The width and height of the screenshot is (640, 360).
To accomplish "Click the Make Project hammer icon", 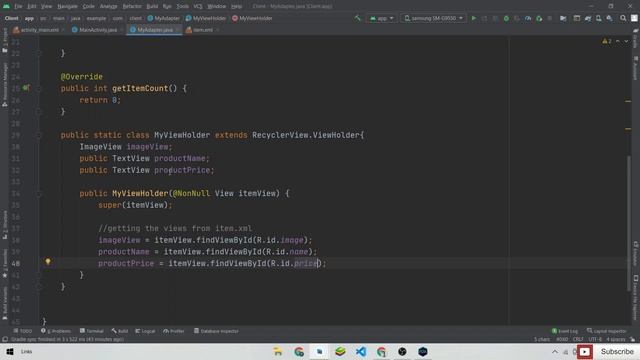I will [358, 18].
